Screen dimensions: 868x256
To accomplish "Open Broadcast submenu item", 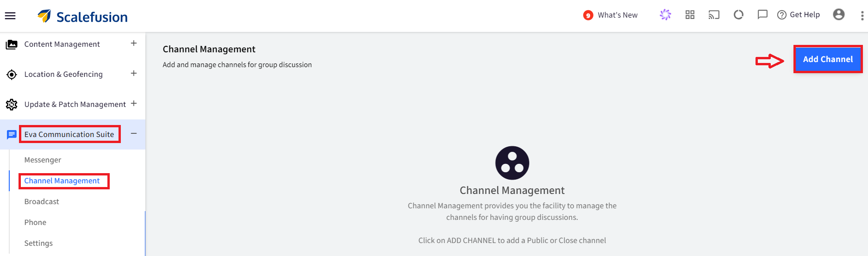I will [42, 201].
